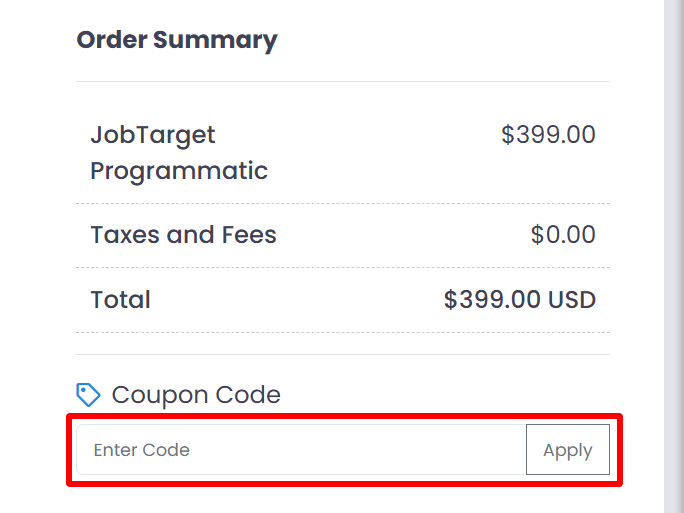Click the dotted line below the JobTarget row
This screenshot has width=684, height=513.
342,204
